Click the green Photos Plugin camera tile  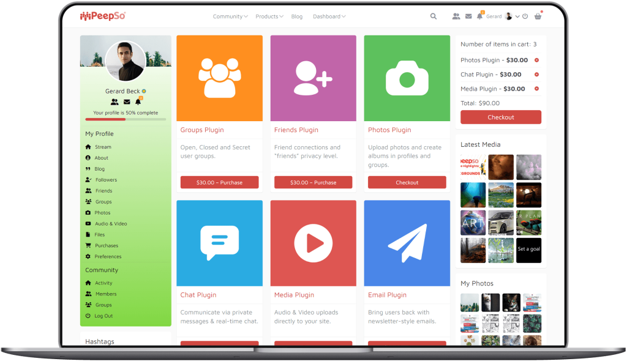point(407,78)
